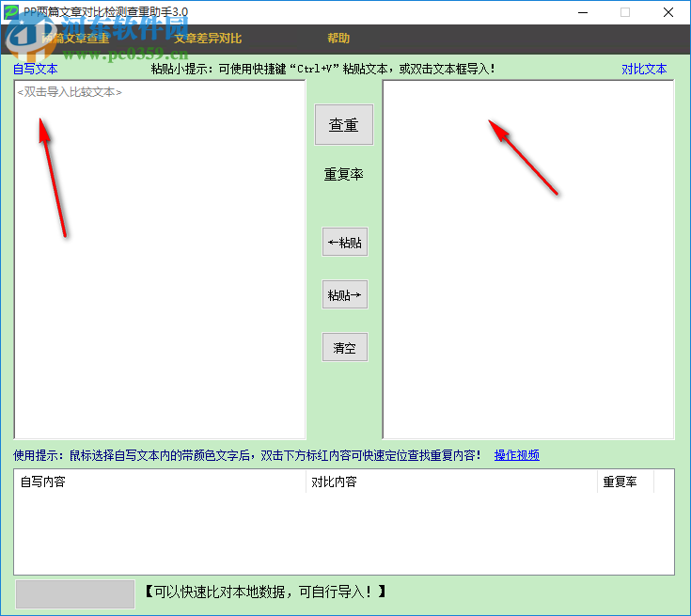
Task: Open the 两篇文章查重 tab
Action: point(75,39)
